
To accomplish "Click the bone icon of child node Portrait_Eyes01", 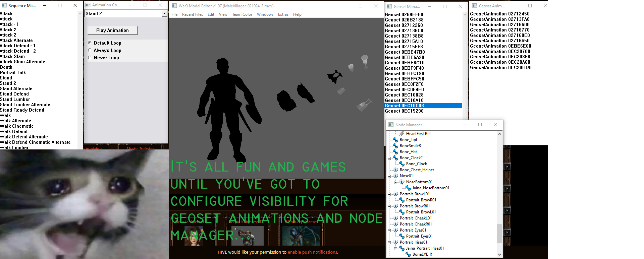I will click(402, 236).
